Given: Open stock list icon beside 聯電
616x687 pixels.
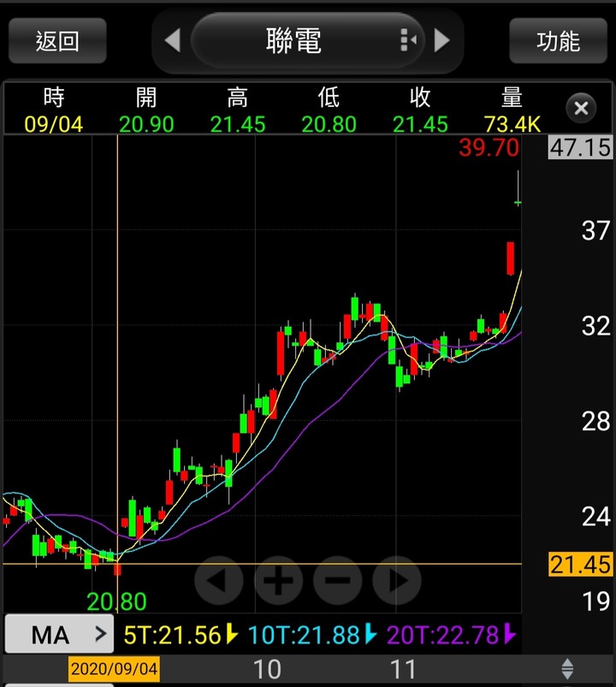Looking at the screenshot, I should click(x=408, y=40).
